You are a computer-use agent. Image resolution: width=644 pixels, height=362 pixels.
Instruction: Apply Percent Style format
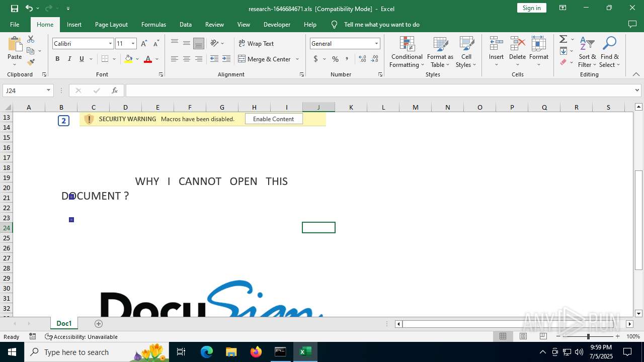335,59
